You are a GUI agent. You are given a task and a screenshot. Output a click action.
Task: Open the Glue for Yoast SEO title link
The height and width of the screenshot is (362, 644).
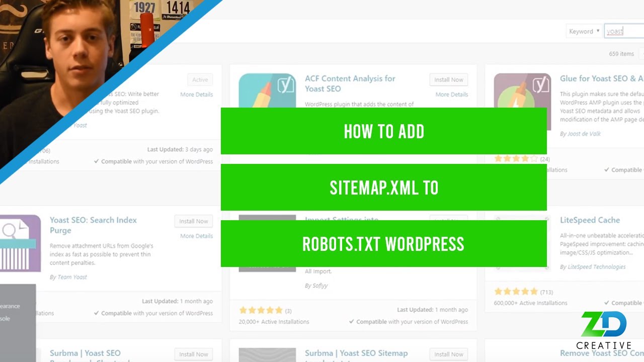point(602,78)
